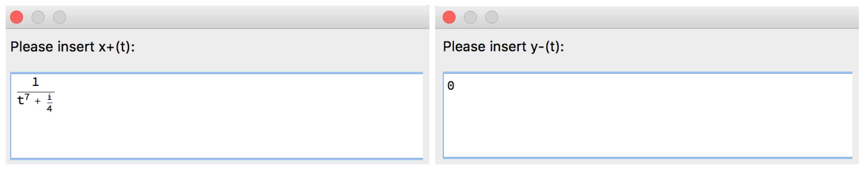Screen dimensions: 868x171
Task: Click the disabled minimize button of y-(t) window
Action: (470, 17)
